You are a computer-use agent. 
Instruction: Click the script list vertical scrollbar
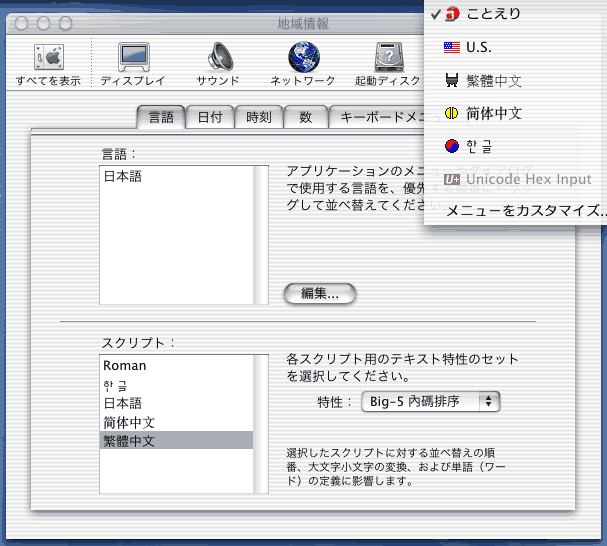point(262,422)
